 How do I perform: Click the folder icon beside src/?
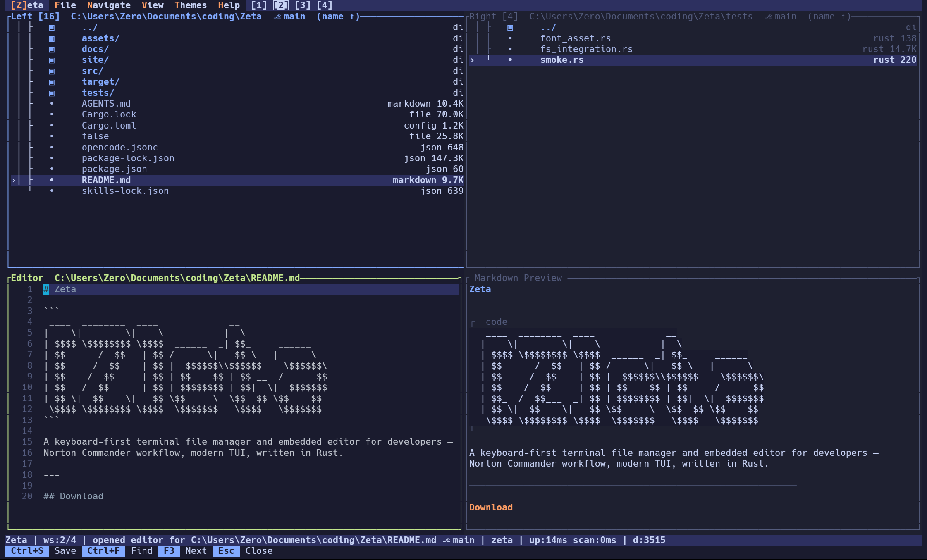pos(52,71)
